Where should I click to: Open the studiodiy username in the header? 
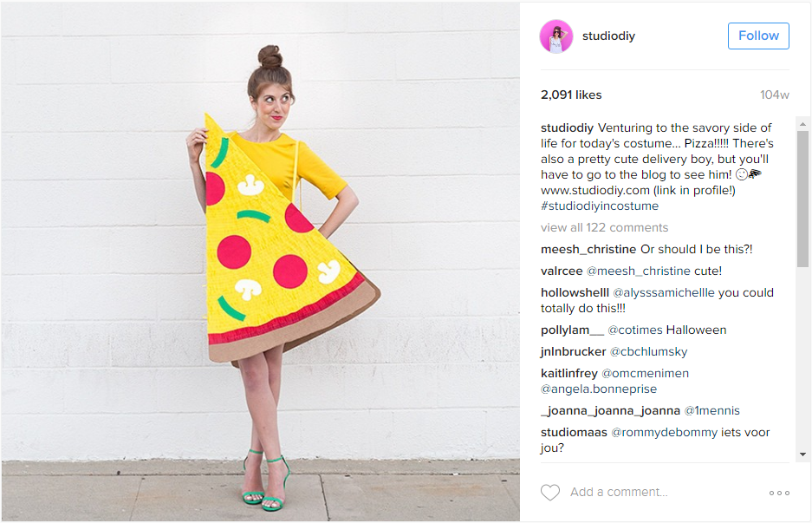(x=608, y=36)
